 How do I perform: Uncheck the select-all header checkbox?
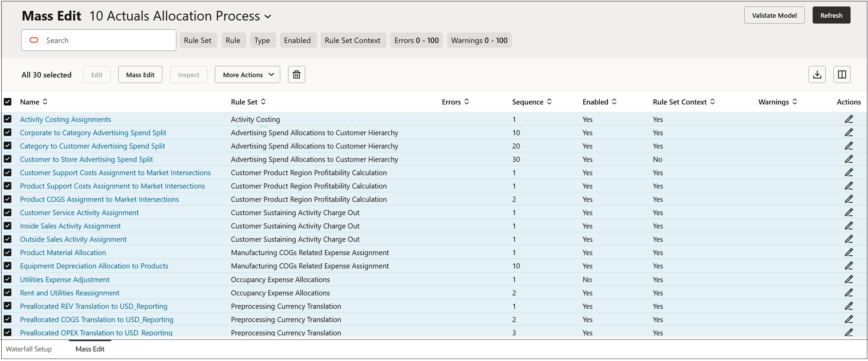8,102
